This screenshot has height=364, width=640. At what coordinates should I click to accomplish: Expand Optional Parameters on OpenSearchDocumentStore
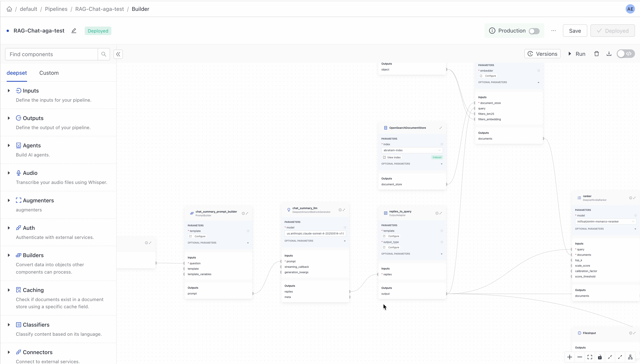412,164
